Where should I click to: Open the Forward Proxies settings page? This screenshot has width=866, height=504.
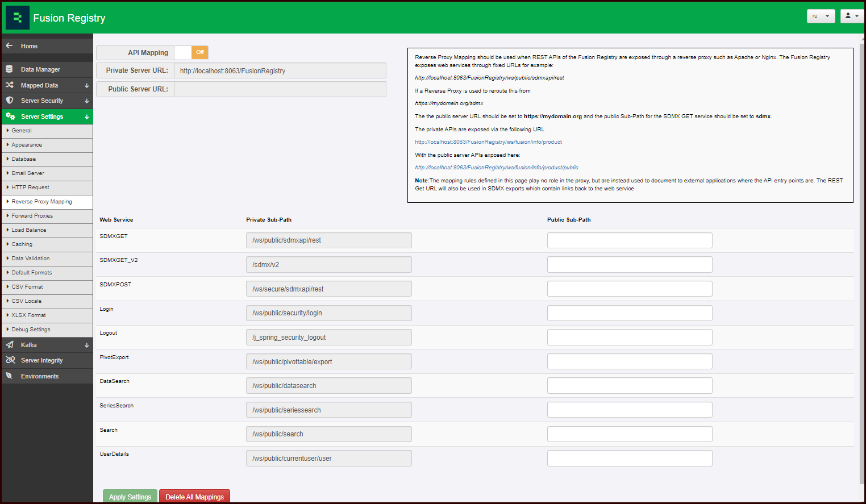[x=32, y=216]
